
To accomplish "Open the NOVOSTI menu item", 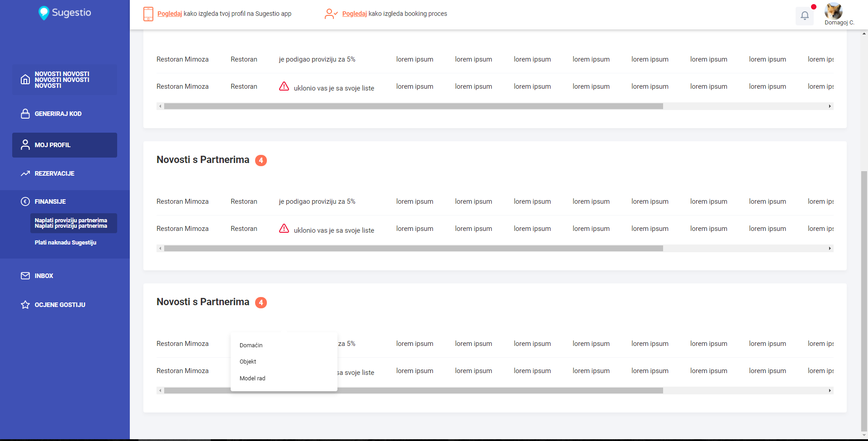I will pyautogui.click(x=65, y=80).
